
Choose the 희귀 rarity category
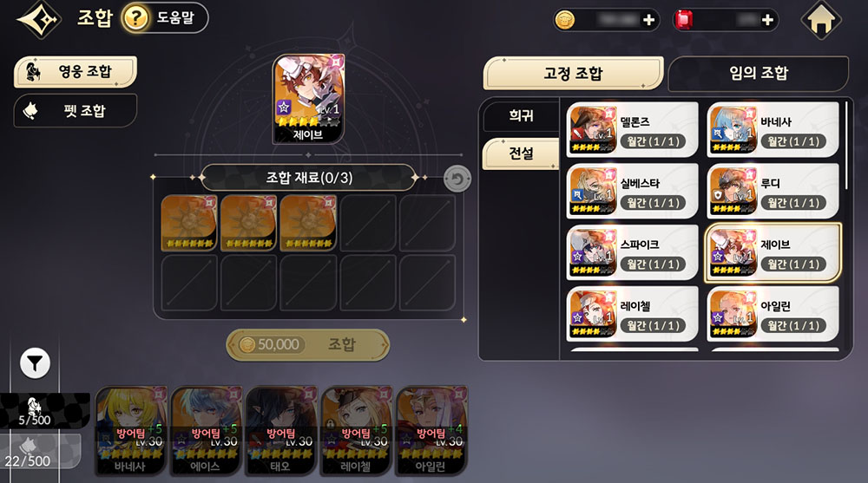(520, 115)
